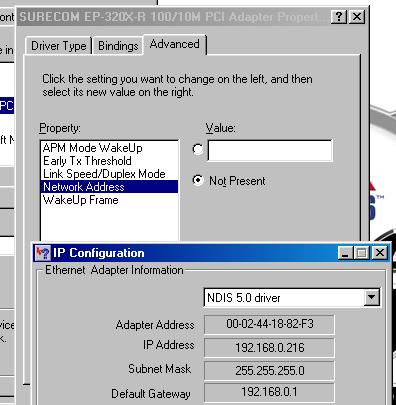Switch to the Driver Type tab

pyautogui.click(x=59, y=46)
